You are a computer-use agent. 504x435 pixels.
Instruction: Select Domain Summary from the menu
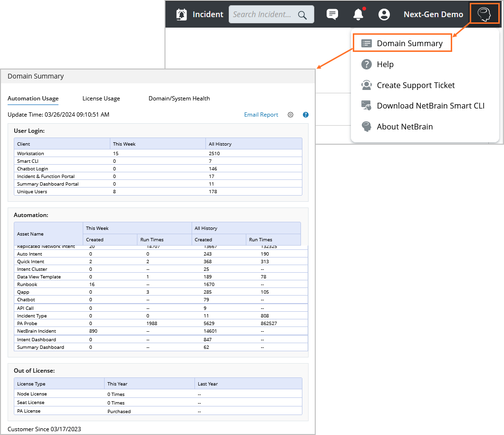[x=409, y=43]
